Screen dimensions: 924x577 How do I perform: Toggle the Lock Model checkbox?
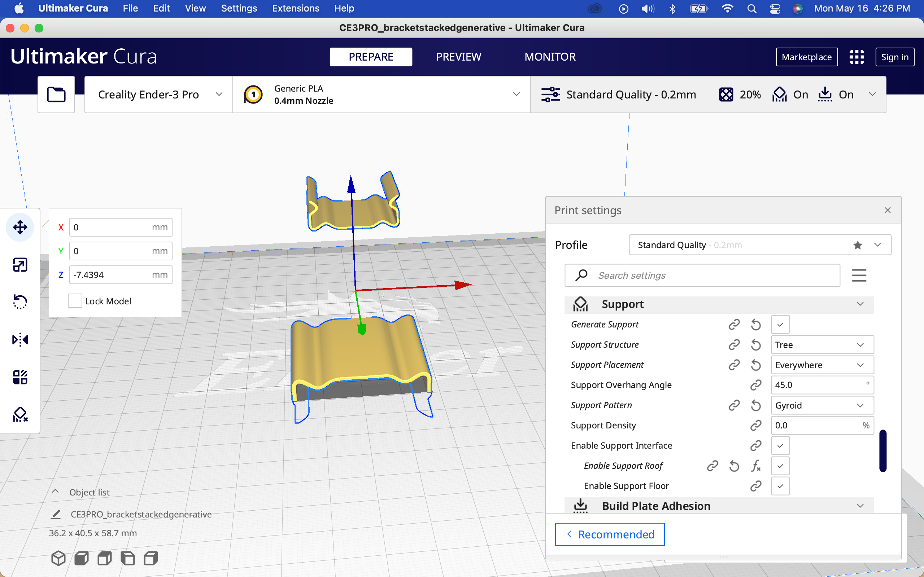click(x=75, y=301)
